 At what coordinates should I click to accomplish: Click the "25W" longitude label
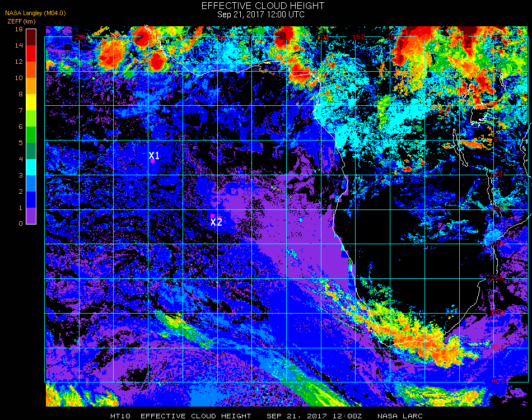[x=81, y=37]
